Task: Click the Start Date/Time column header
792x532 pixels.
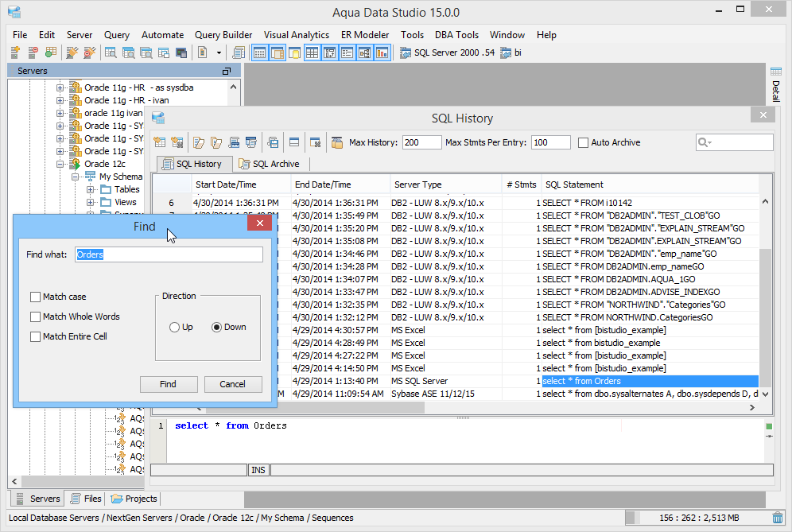Action: pos(241,185)
